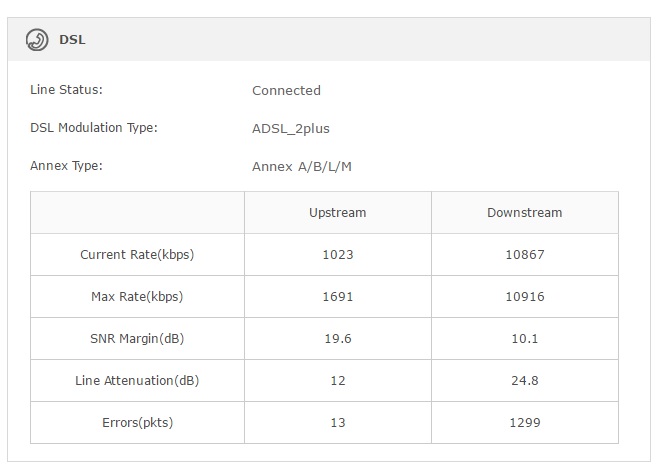Viewport: 664px width, 472px height.
Task: Click downstream SNR margin value 10.1
Action: click(x=525, y=339)
